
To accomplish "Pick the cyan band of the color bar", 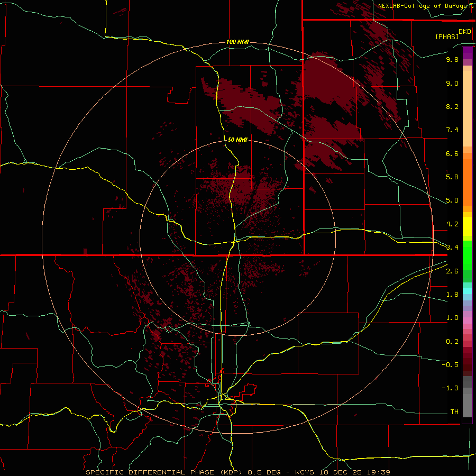I will point(467,291).
